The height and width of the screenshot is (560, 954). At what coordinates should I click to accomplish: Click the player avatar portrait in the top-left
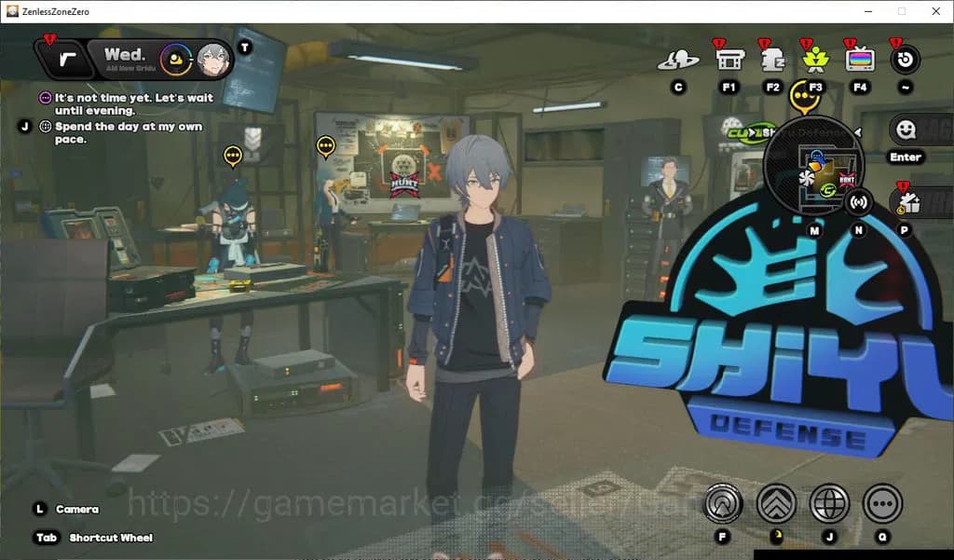[213, 60]
